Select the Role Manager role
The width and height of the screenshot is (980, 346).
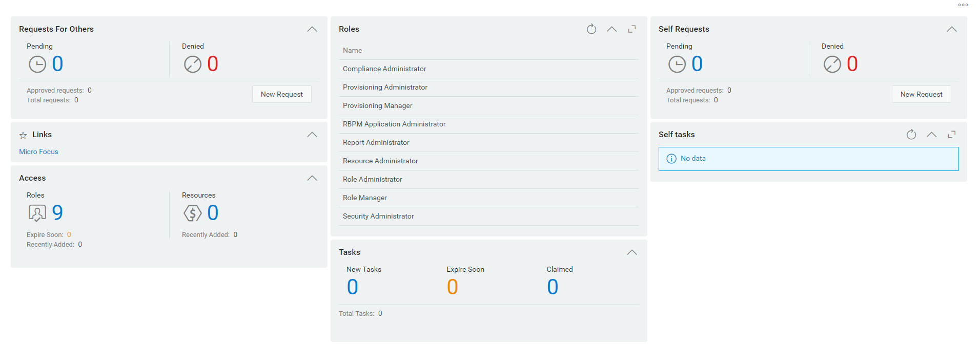(488, 198)
